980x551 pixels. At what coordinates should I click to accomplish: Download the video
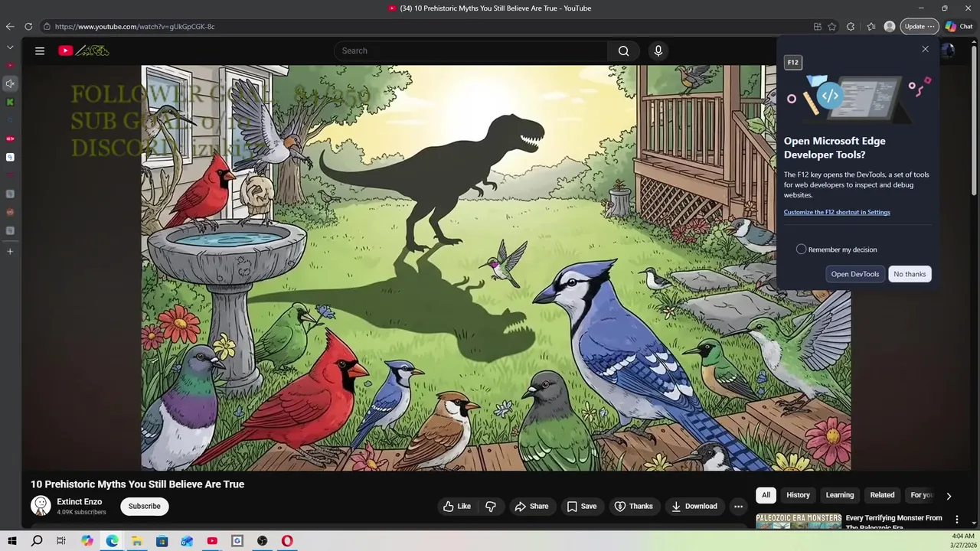tap(694, 506)
